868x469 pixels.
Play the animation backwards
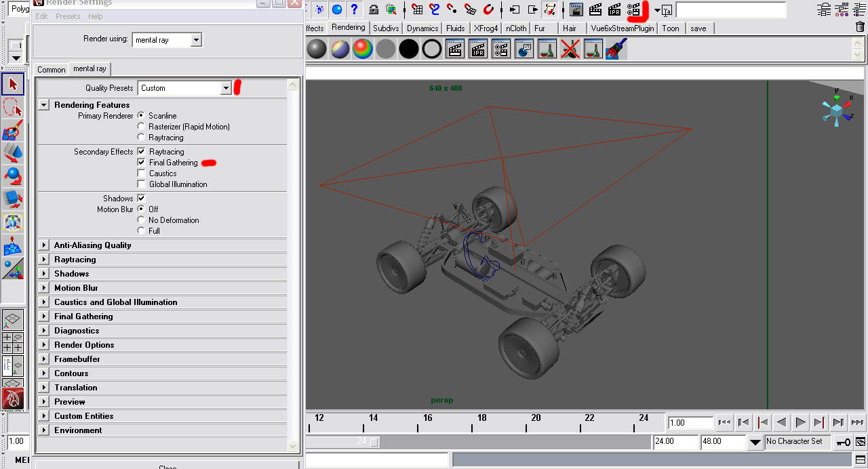(x=781, y=423)
